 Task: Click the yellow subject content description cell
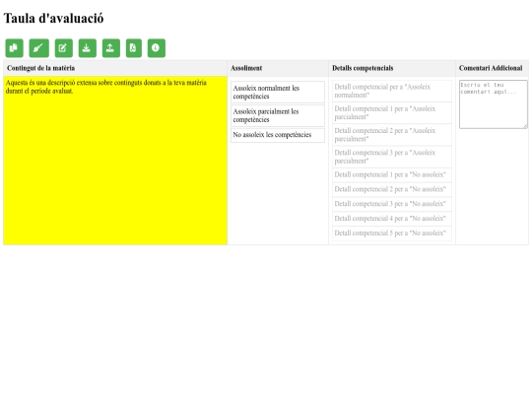pyautogui.click(x=115, y=161)
